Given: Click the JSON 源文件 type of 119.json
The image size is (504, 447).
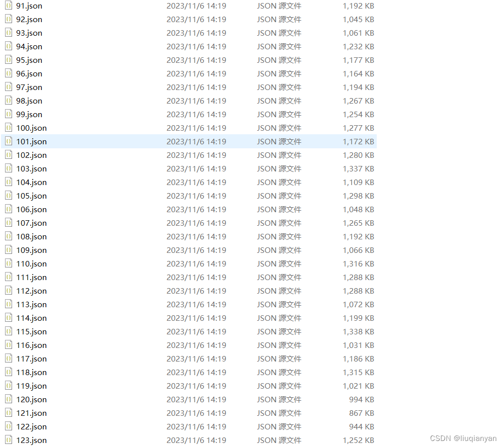Looking at the screenshot, I should tap(279, 386).
